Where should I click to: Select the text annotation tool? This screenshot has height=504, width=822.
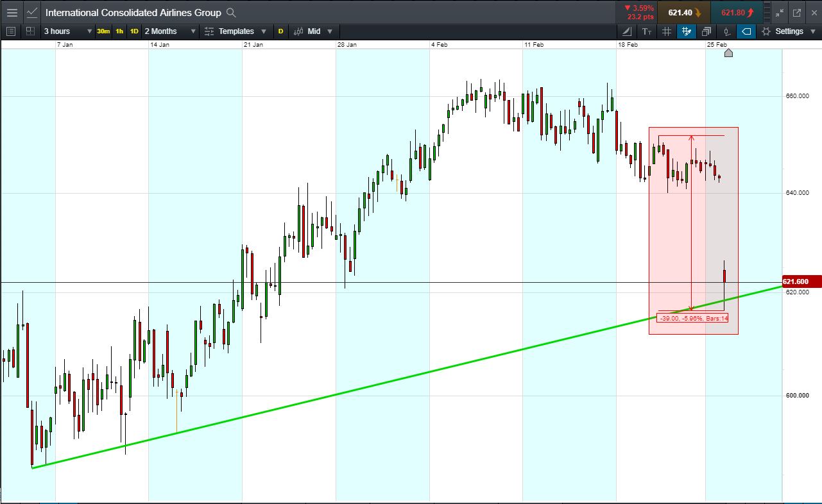point(647,31)
